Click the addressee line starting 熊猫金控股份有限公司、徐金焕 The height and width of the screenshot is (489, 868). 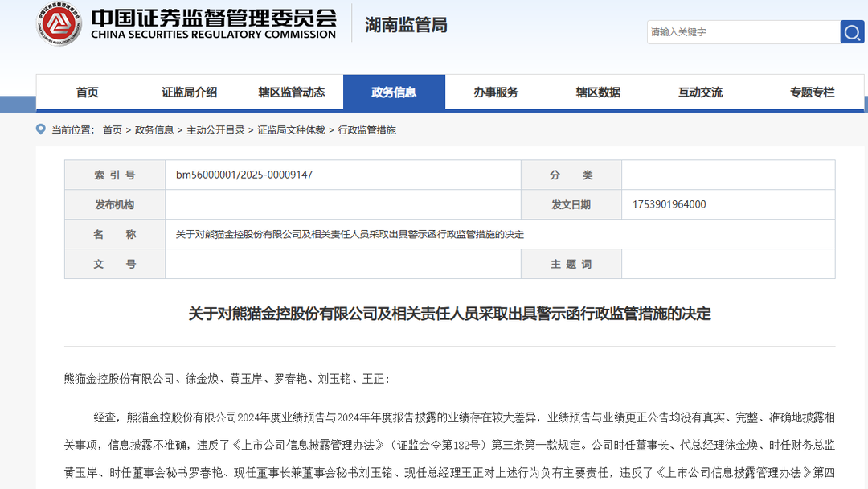tap(227, 379)
